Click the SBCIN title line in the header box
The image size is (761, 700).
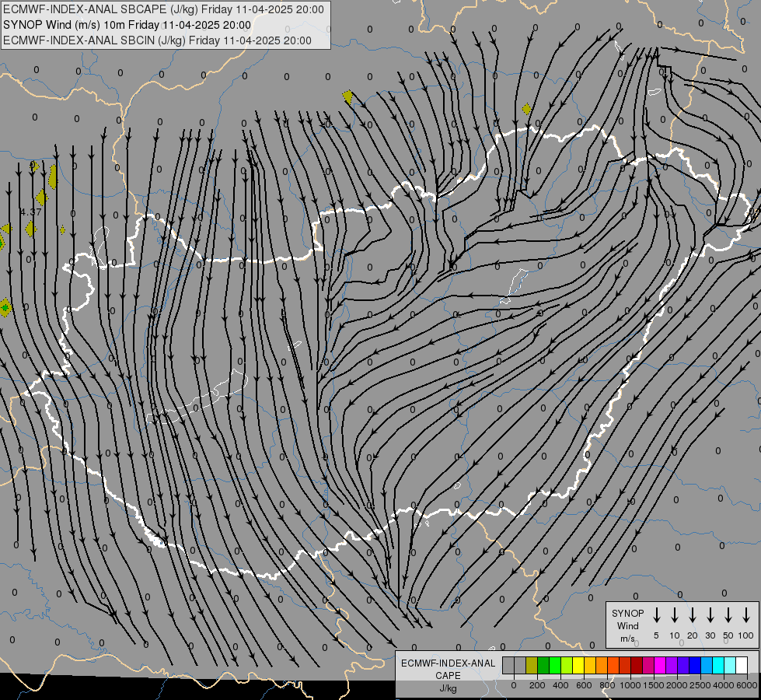pyautogui.click(x=157, y=40)
